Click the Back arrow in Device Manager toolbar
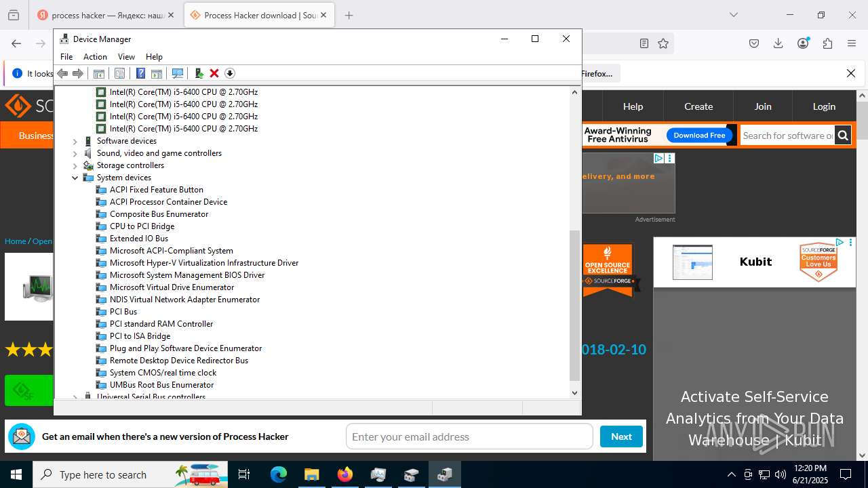The width and height of the screenshot is (868, 488). tap(62, 73)
